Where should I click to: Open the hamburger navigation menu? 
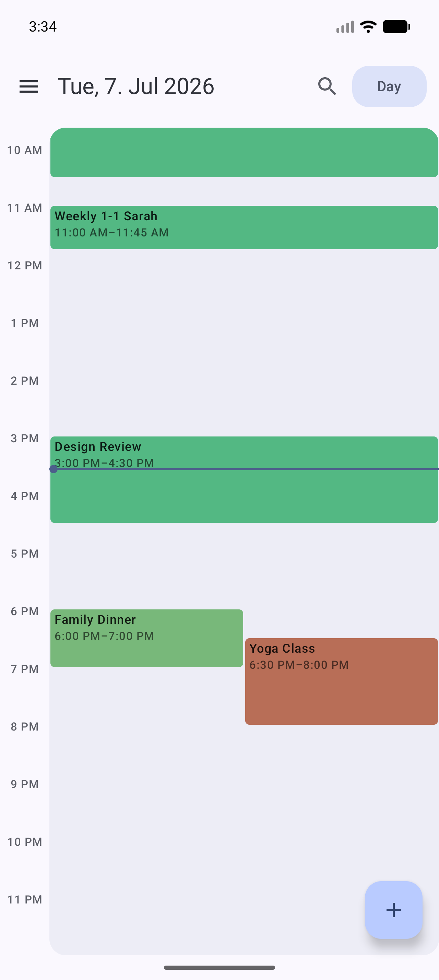pos(29,86)
